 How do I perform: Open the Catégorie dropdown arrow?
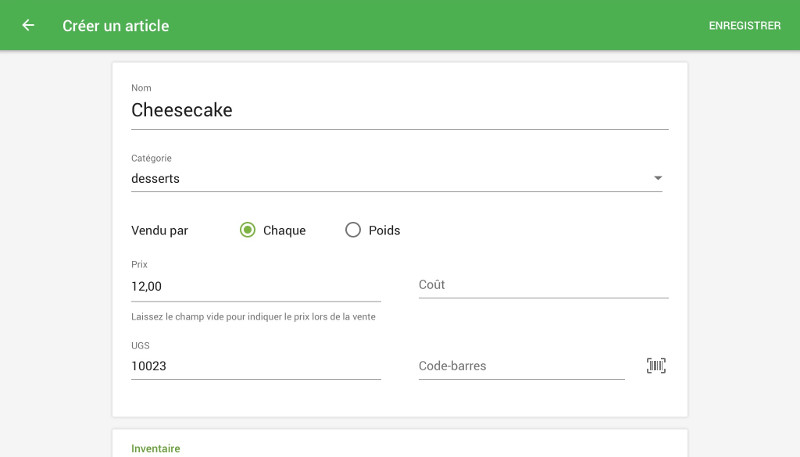click(x=657, y=179)
